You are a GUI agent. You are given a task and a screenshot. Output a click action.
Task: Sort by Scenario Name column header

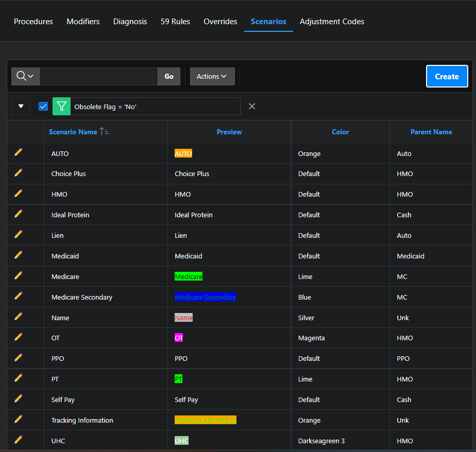pyautogui.click(x=73, y=132)
